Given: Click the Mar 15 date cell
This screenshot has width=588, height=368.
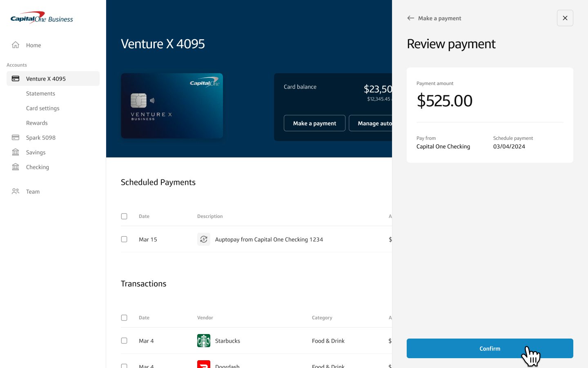Looking at the screenshot, I should click(x=148, y=239).
